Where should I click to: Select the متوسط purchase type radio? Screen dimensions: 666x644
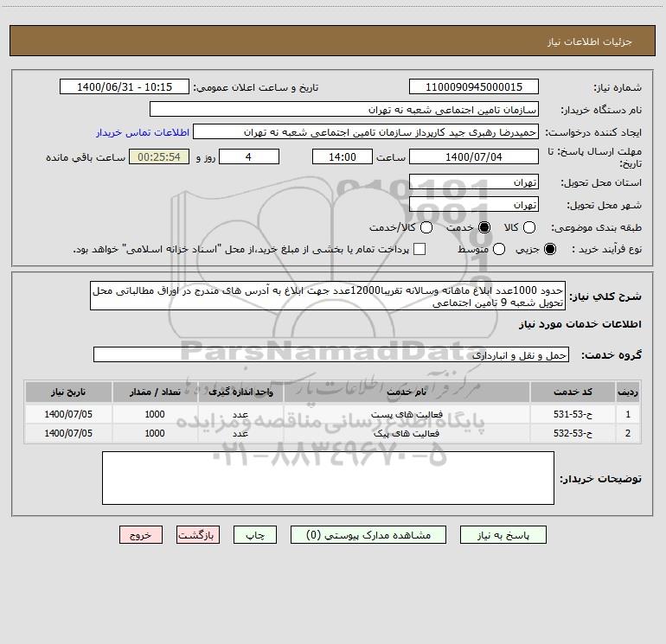(x=499, y=249)
